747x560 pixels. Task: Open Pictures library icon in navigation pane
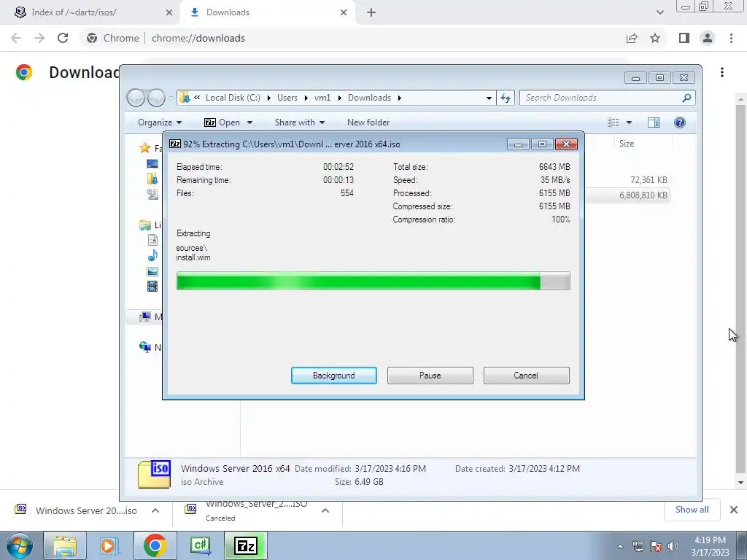pos(152,271)
